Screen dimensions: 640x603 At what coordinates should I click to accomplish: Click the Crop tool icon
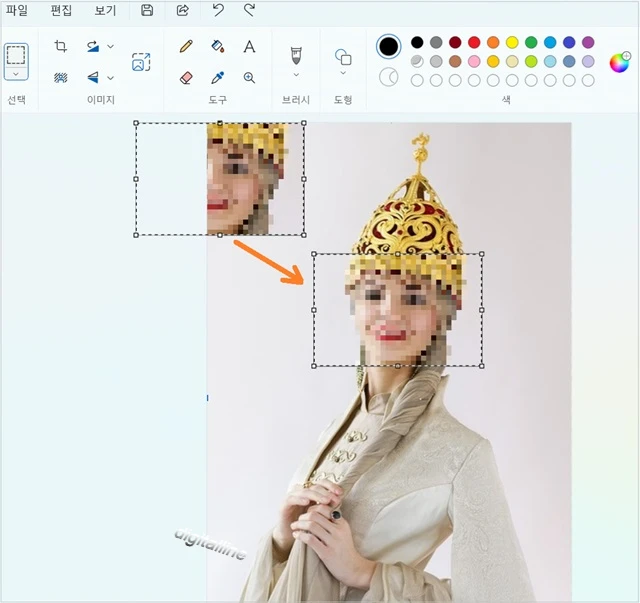(61, 46)
